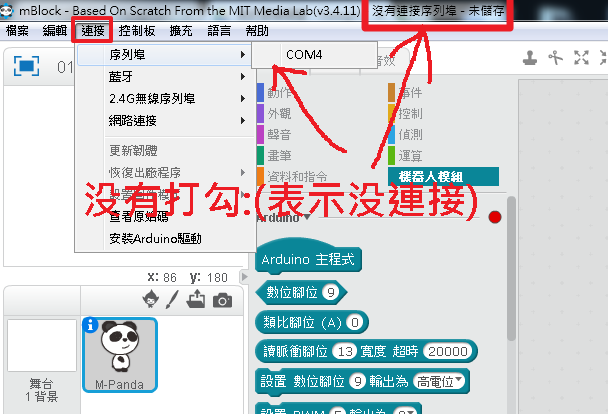Expand the 網路連接 submenu
The image size is (608, 414).
point(165,121)
